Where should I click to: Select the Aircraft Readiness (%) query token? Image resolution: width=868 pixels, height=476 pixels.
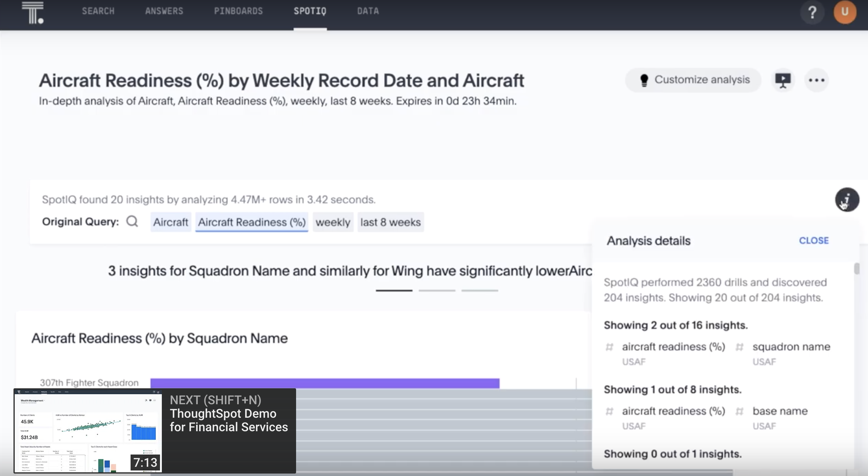[252, 222]
